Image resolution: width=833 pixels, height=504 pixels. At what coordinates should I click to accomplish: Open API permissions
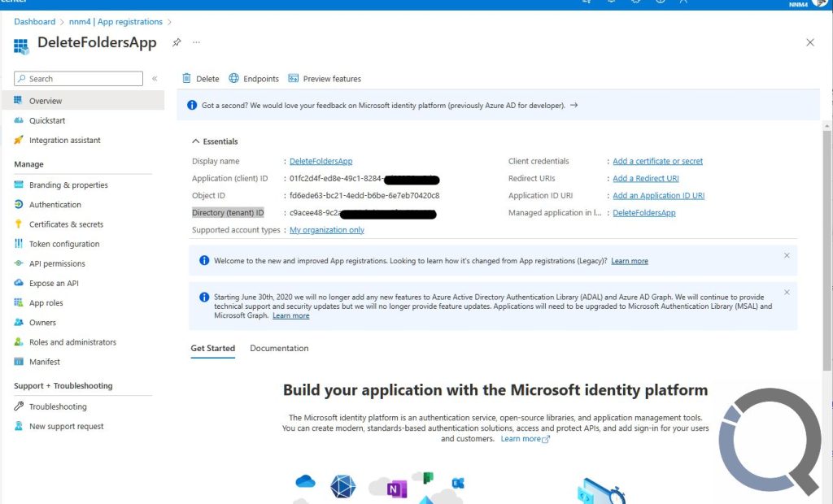point(57,263)
